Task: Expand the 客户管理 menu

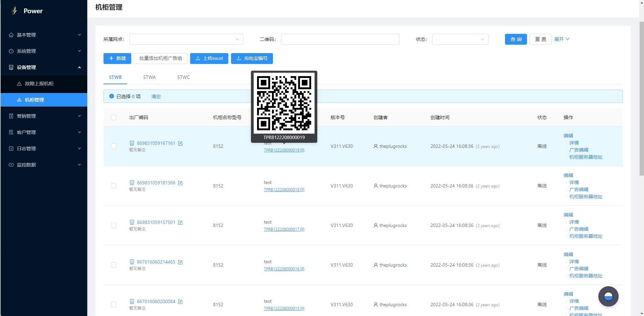Action: point(44,132)
